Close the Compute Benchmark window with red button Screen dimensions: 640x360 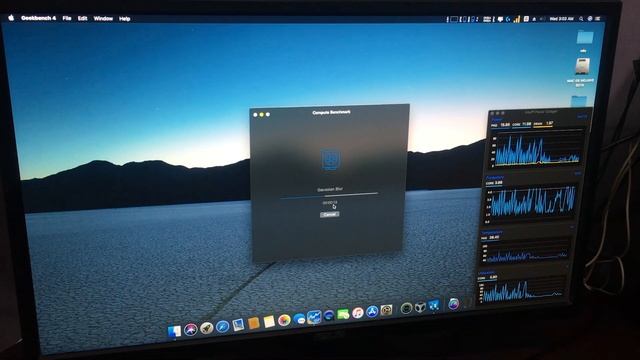256,115
